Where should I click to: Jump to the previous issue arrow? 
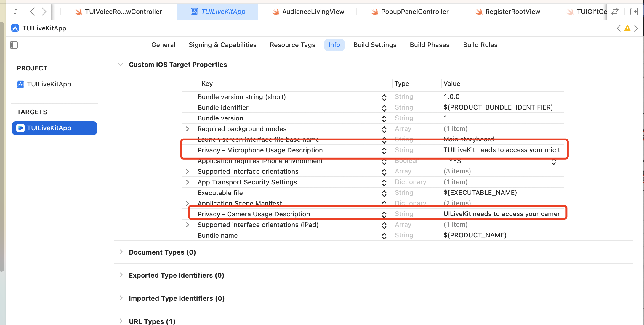[619, 28]
